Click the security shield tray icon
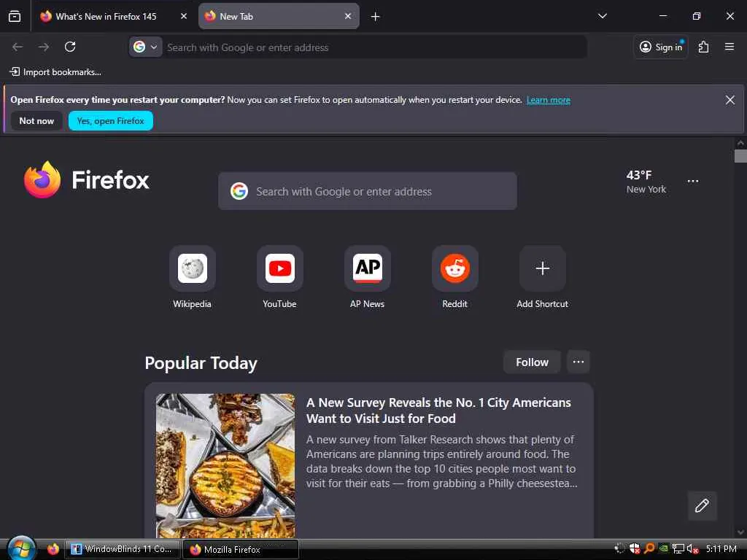 click(x=634, y=549)
